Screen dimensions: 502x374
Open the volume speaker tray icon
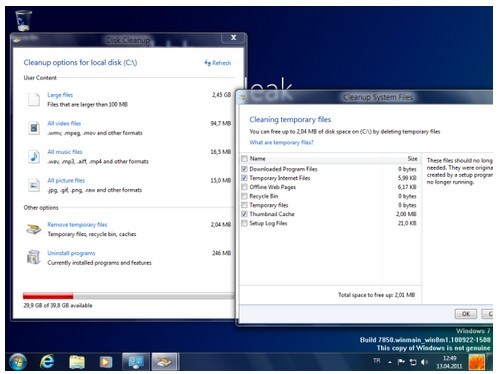coord(424,362)
